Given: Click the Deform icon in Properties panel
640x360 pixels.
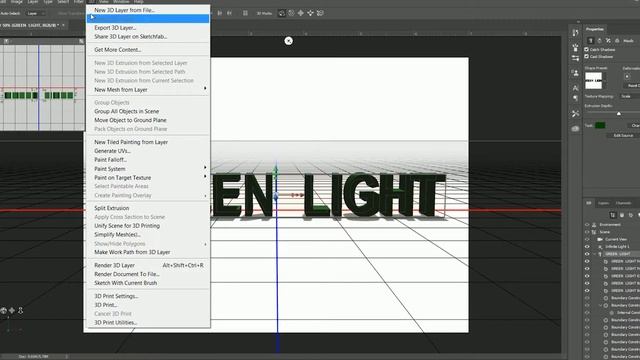Looking at the screenshot, I should point(599,40).
